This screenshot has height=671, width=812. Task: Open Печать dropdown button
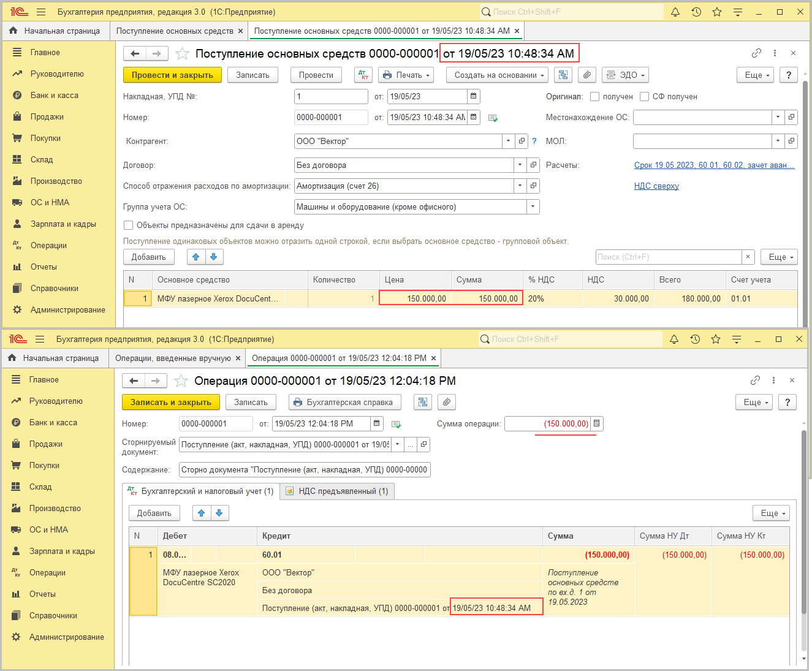[406, 75]
